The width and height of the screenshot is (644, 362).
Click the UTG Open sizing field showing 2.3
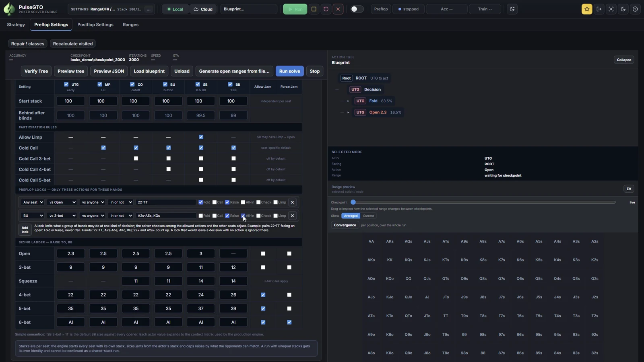[71, 254]
